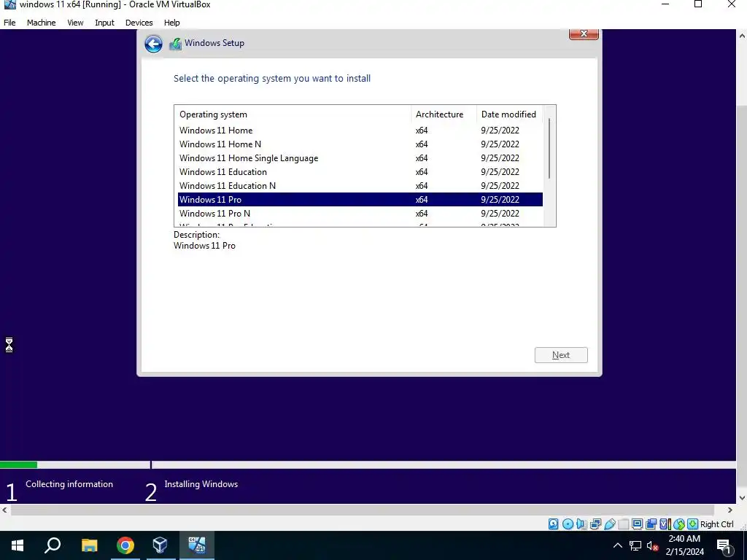Click the keyboard capture green arrow icon
The image size is (747, 560).
[x=693, y=524]
